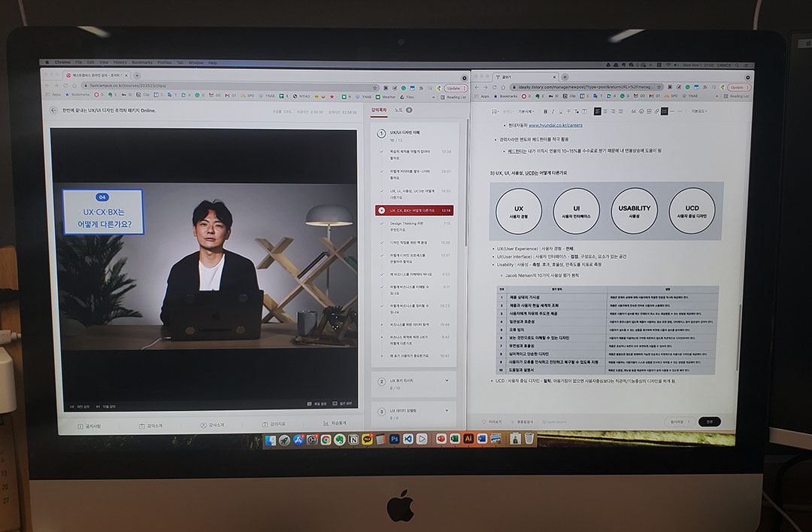Show more bookmarks in the fastcampus window
812x532 pixels.
pyautogui.click(x=433, y=98)
